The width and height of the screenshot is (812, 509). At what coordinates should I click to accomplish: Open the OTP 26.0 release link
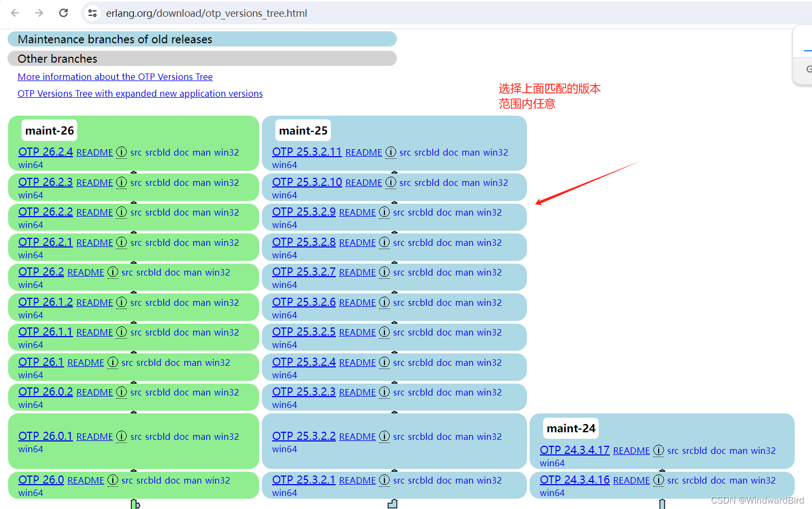click(41, 480)
